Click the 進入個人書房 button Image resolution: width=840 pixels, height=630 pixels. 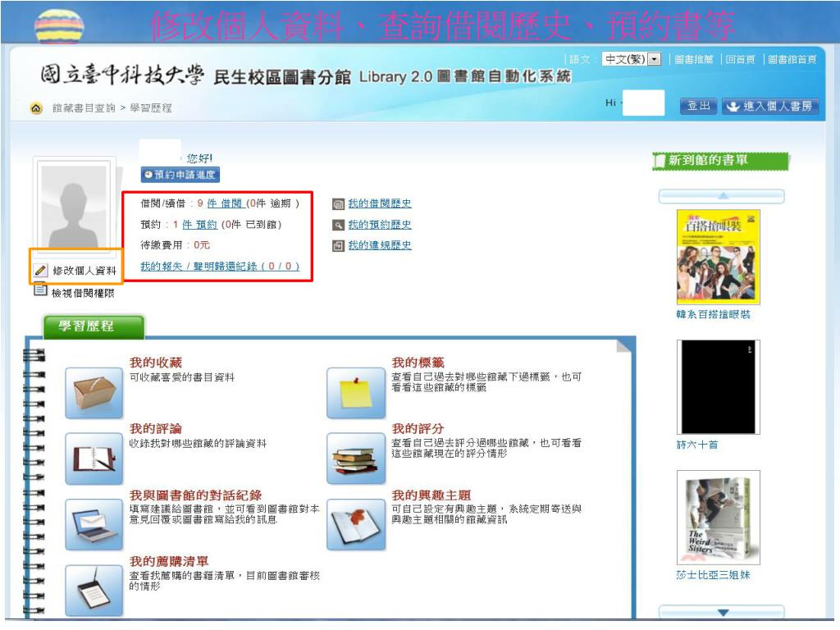[x=769, y=106]
